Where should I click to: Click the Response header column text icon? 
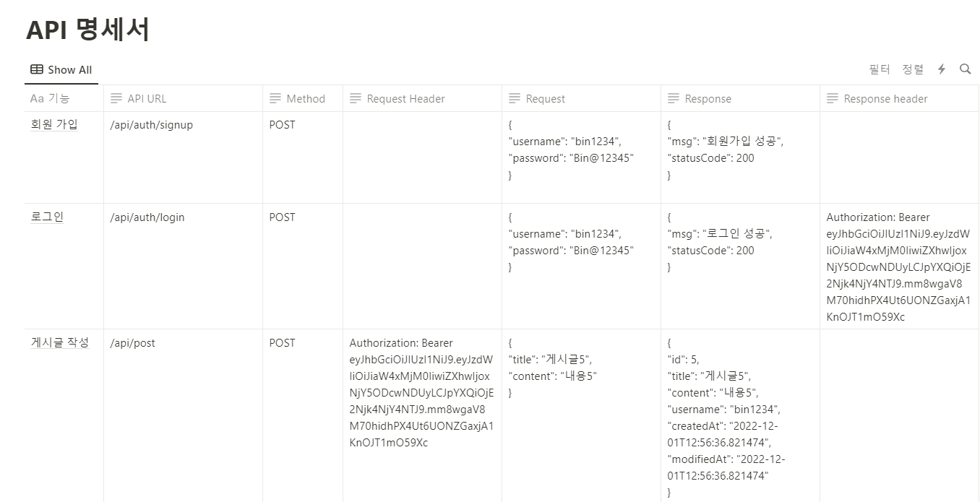coord(833,98)
